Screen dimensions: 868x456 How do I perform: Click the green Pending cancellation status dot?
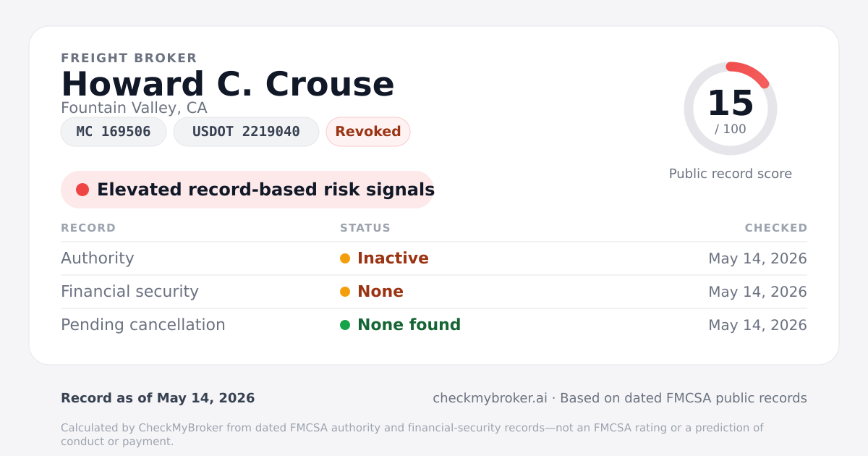[345, 325]
